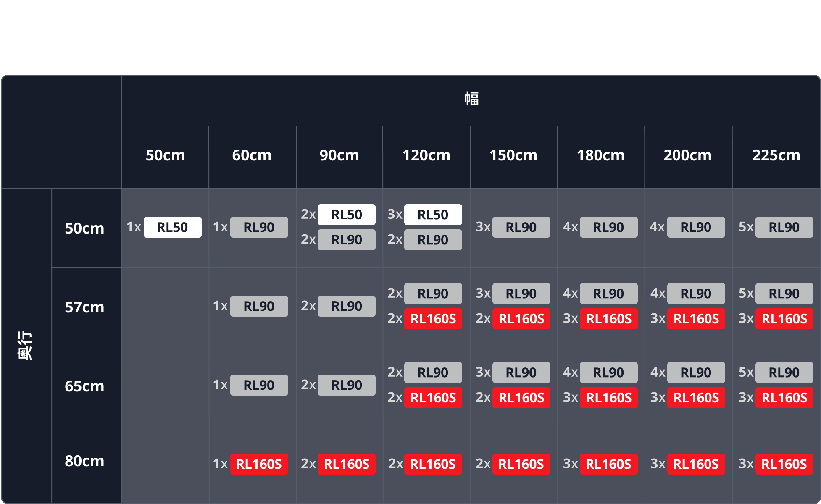821x504 pixels.
Task: Select the RL160S badge at 200cm width, 65cm depth
Action: pyautogui.click(x=696, y=398)
